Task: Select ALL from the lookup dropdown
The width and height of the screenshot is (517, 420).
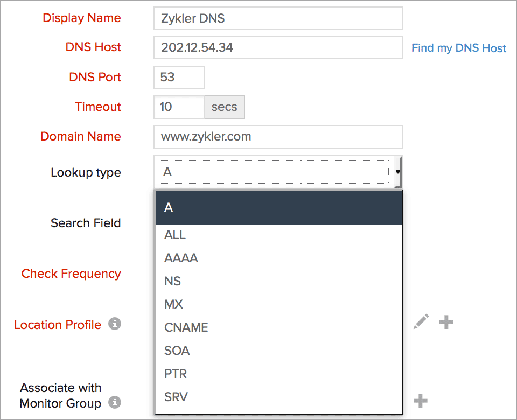Action: [x=174, y=235]
